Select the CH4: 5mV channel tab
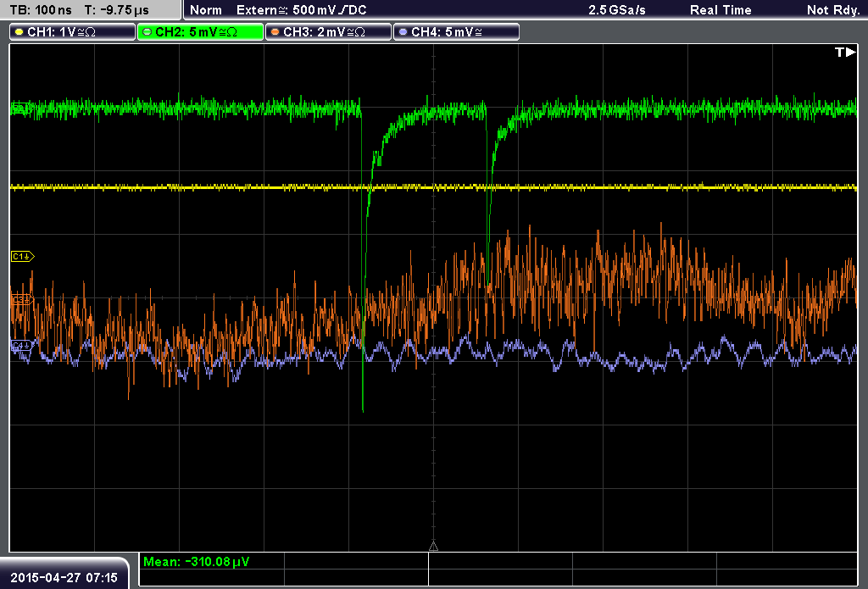Image resolution: width=868 pixels, height=589 pixels. coord(456,32)
